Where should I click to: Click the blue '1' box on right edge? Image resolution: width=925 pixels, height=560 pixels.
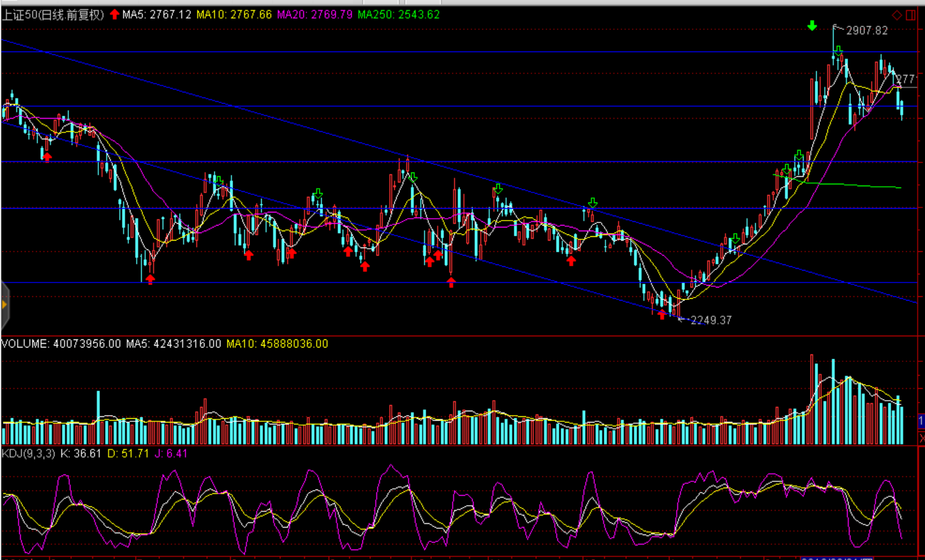[921, 422]
